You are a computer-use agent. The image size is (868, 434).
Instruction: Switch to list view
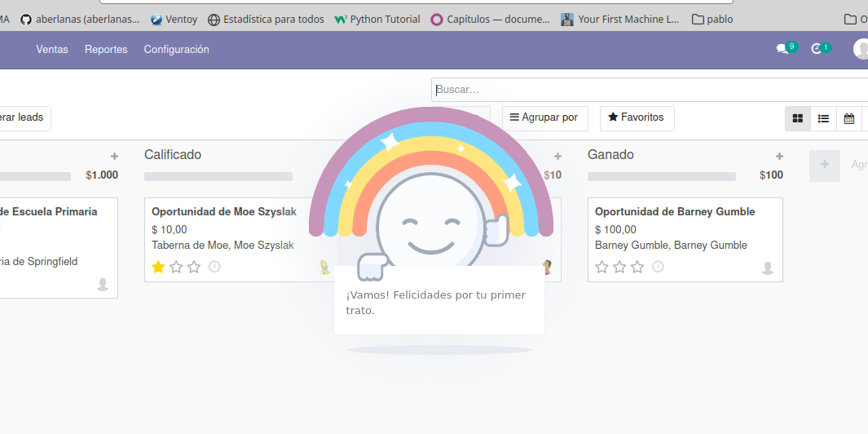coord(823,118)
